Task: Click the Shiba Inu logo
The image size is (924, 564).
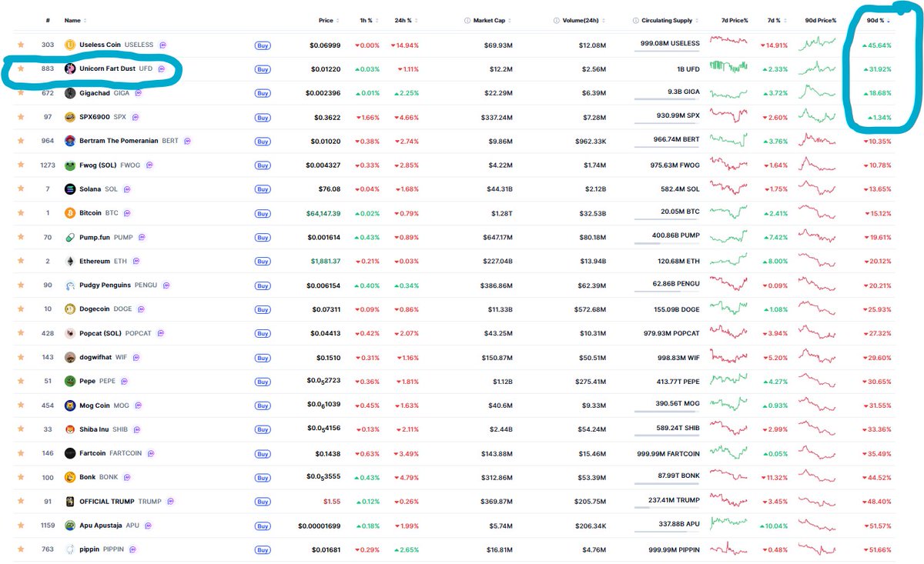Action: tap(70, 429)
